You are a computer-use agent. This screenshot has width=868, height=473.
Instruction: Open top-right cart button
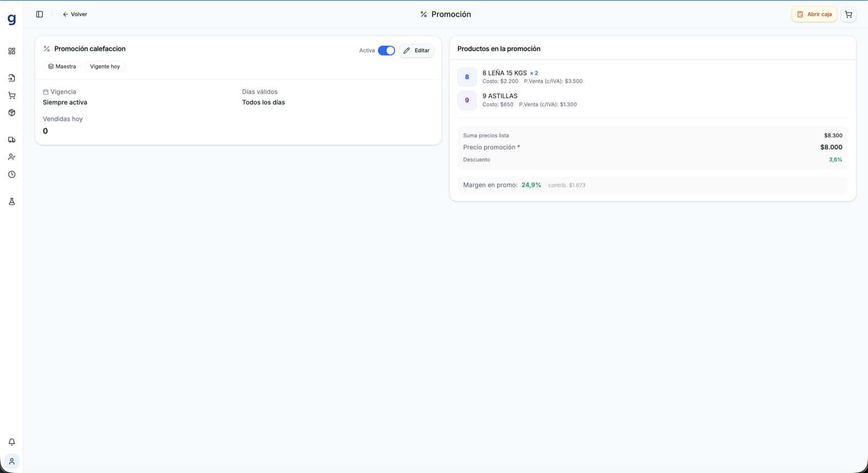[x=848, y=14]
